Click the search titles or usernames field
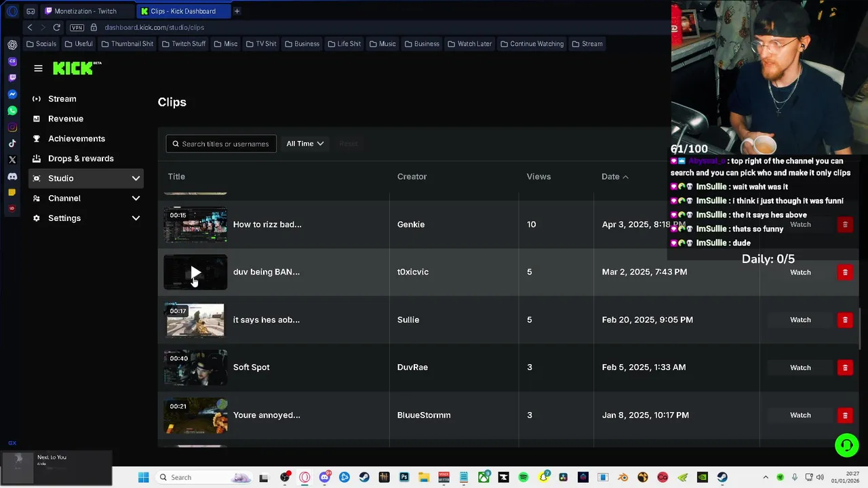The width and height of the screenshot is (868, 488). click(221, 144)
